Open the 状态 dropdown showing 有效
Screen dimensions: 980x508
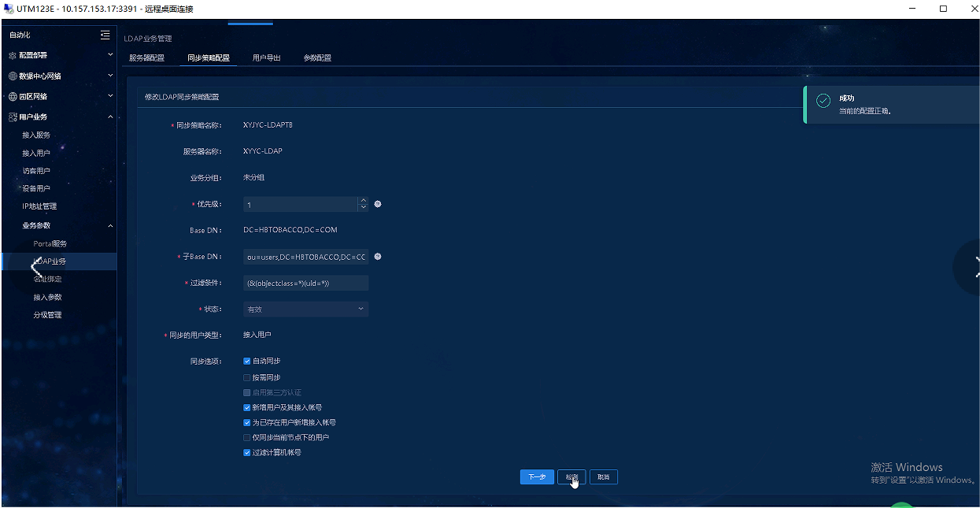tap(306, 310)
